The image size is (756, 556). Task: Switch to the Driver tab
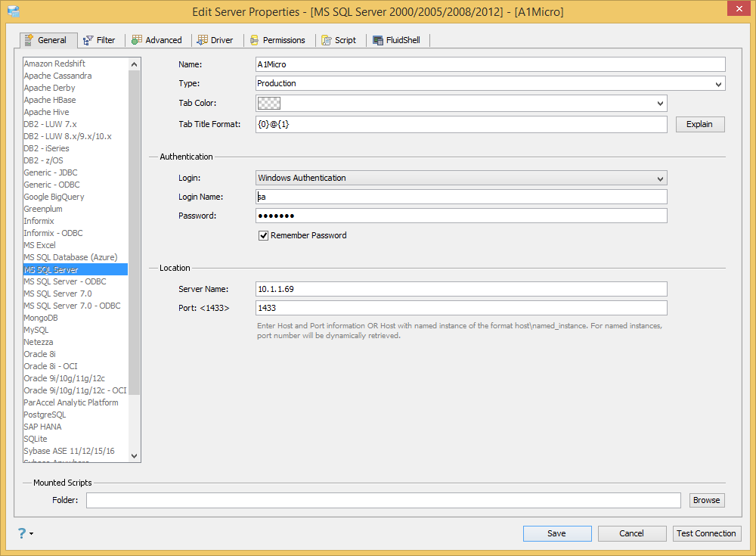tap(215, 40)
